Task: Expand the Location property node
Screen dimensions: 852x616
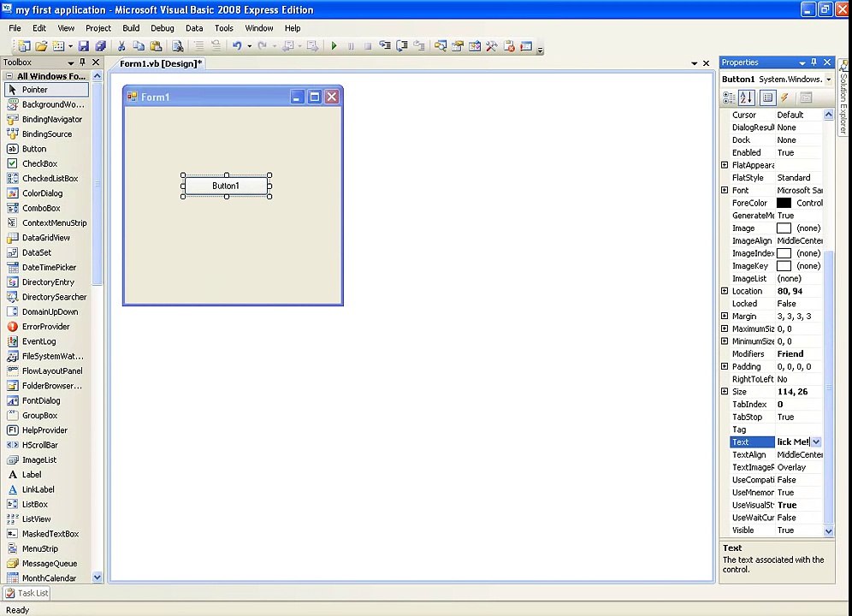Action: click(725, 291)
